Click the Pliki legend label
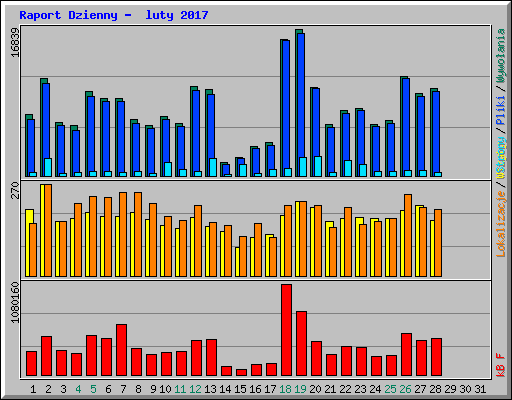This screenshot has height=400, width=512. (501, 111)
